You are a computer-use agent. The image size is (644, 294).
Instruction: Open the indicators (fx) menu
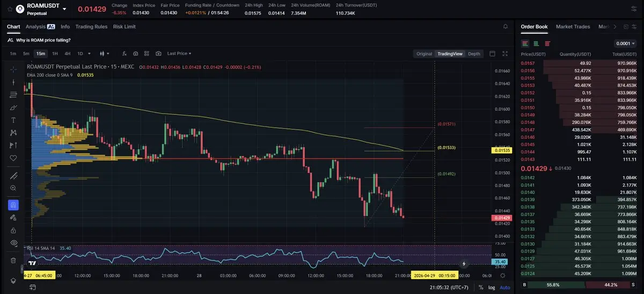pos(124,54)
